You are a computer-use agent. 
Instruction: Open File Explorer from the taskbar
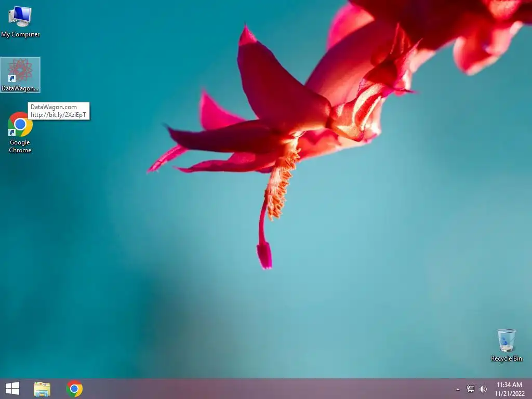tap(42, 389)
